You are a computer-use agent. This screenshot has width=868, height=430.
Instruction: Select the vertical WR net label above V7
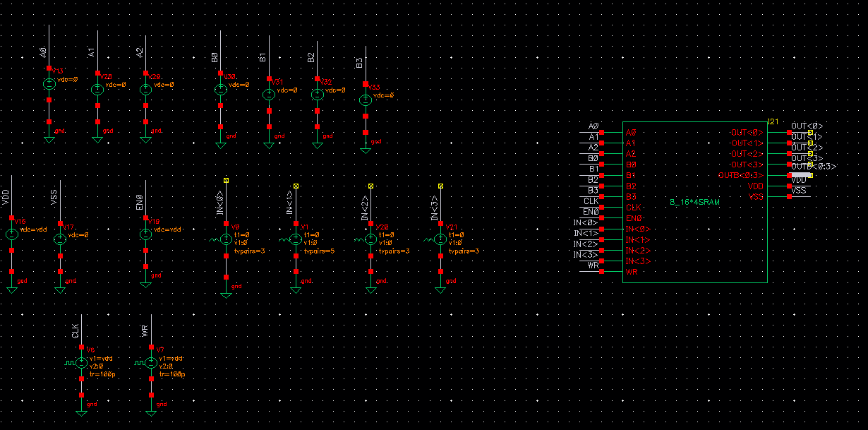point(145,330)
